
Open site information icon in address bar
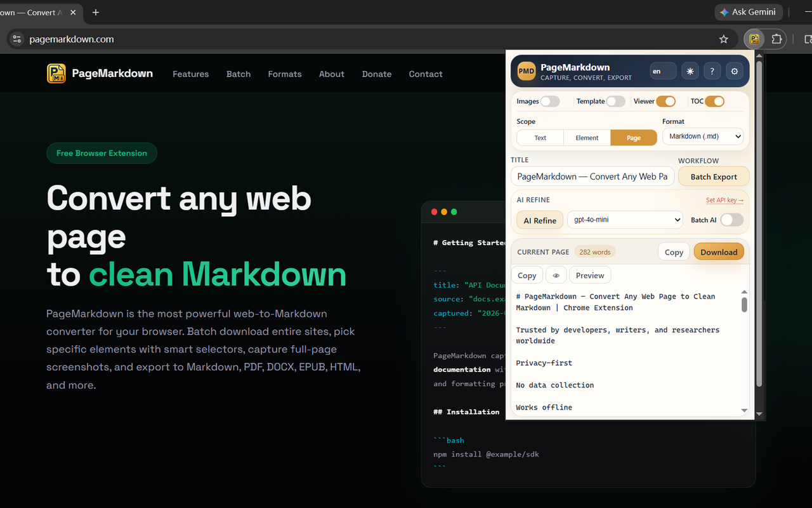click(17, 39)
